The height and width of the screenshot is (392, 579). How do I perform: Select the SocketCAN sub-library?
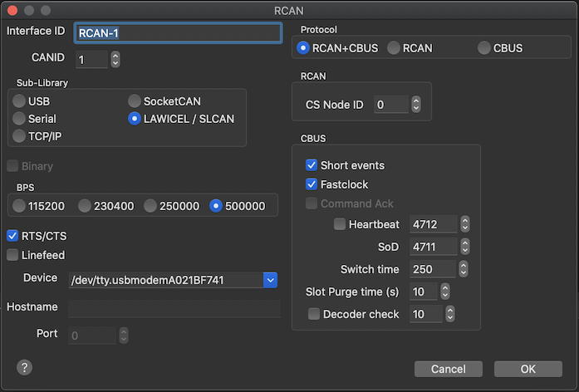pos(134,100)
